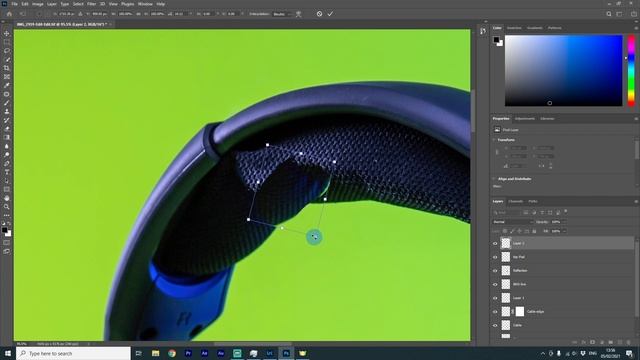The height and width of the screenshot is (360, 640).
Task: Switch to the Swatches tab
Action: (x=514, y=28)
